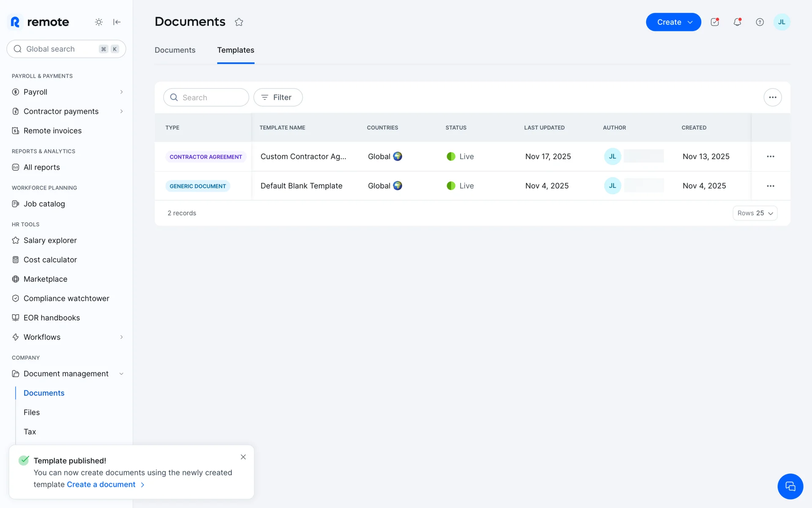Open actions menu for Default Blank Template
Viewport: 812px width, 508px height.
click(x=770, y=186)
